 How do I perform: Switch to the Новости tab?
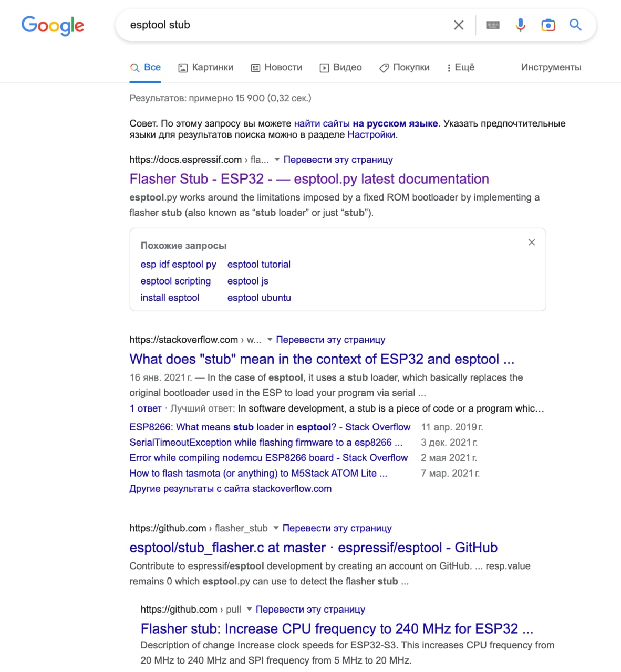(x=277, y=68)
